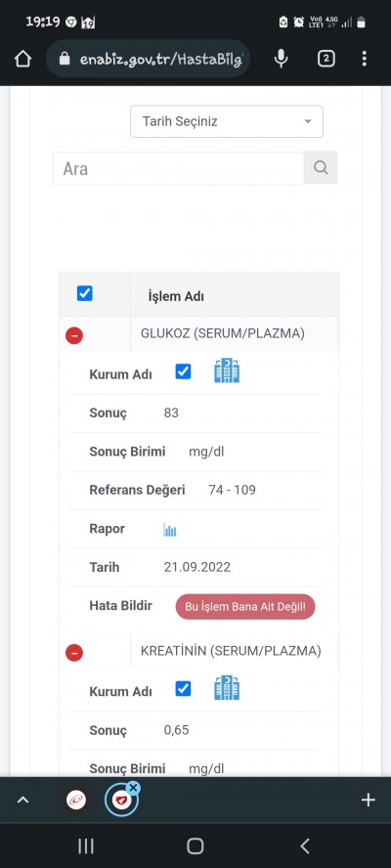Uncheck Kurum Adı checkbox under KREATİNİN
The height and width of the screenshot is (868, 391).
coord(184,689)
